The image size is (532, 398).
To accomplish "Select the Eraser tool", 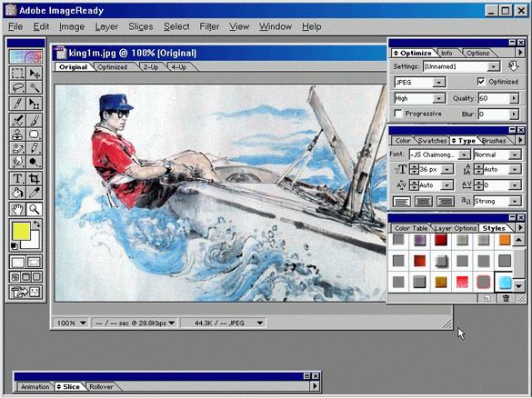I will click(x=17, y=148).
